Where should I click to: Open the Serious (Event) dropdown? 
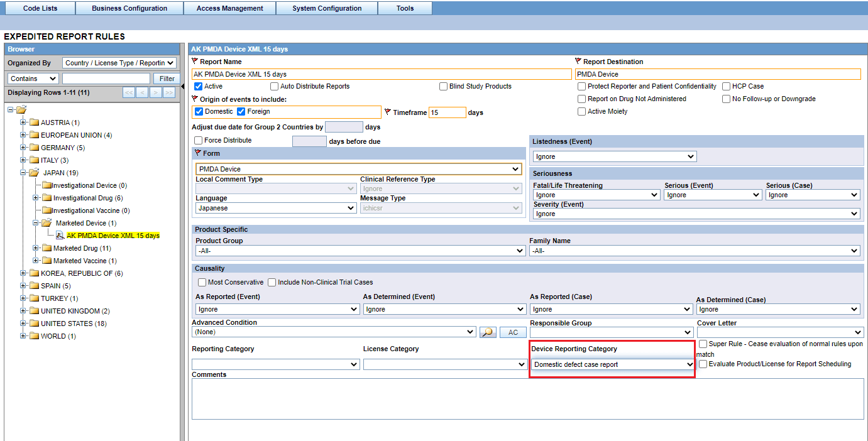(x=713, y=195)
